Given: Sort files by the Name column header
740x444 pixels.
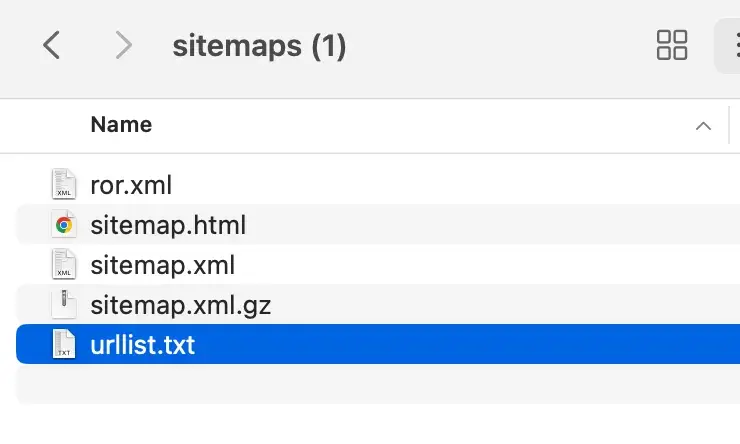Looking at the screenshot, I should pyautogui.click(x=121, y=125).
